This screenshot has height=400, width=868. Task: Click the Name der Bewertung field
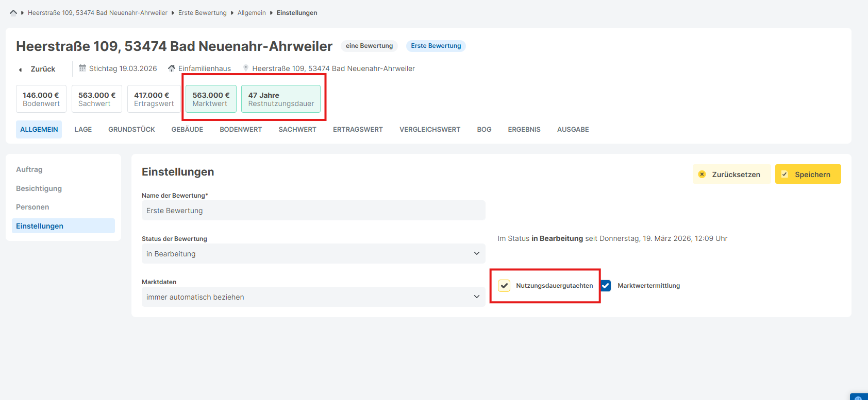(313, 211)
